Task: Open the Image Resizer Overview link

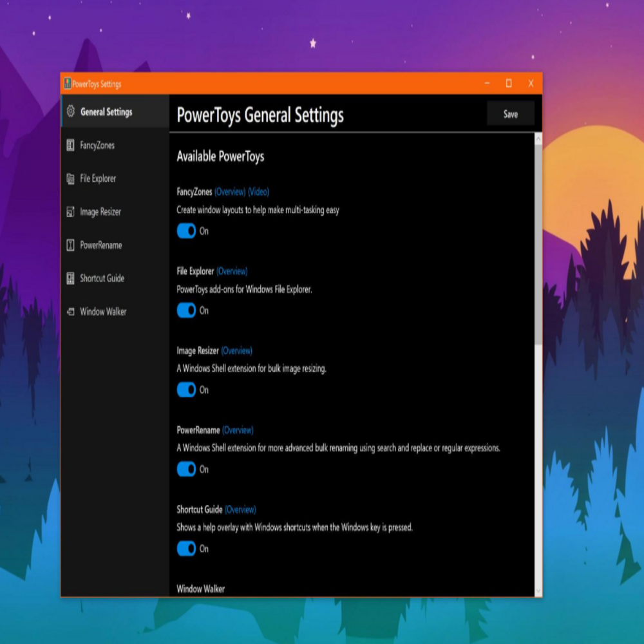Action: coord(236,351)
